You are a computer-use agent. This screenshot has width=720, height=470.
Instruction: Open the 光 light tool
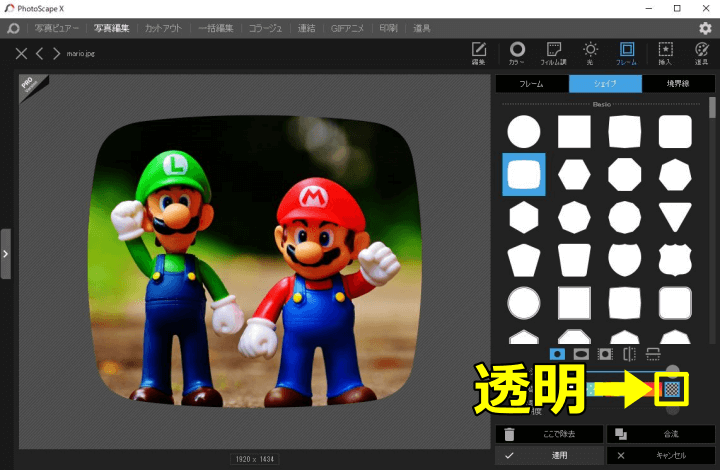pyautogui.click(x=590, y=53)
